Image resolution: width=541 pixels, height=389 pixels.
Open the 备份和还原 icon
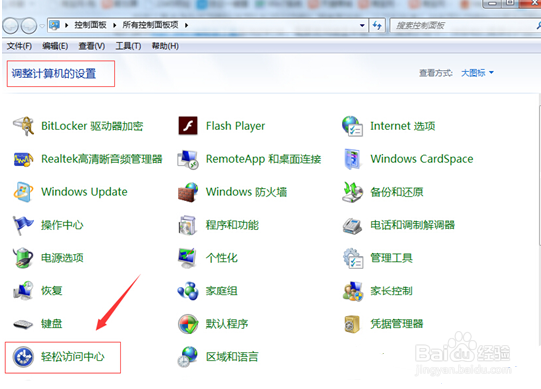click(352, 192)
